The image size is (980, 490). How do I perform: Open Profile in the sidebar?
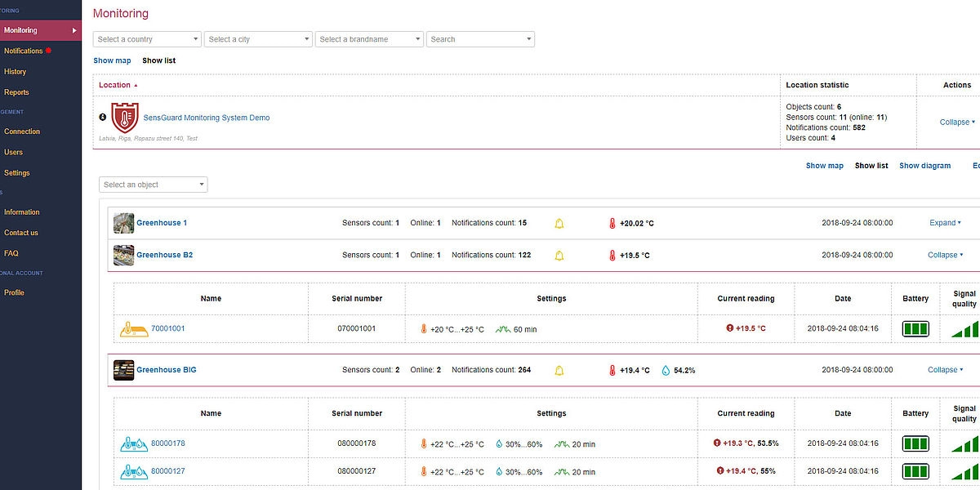coord(14,292)
